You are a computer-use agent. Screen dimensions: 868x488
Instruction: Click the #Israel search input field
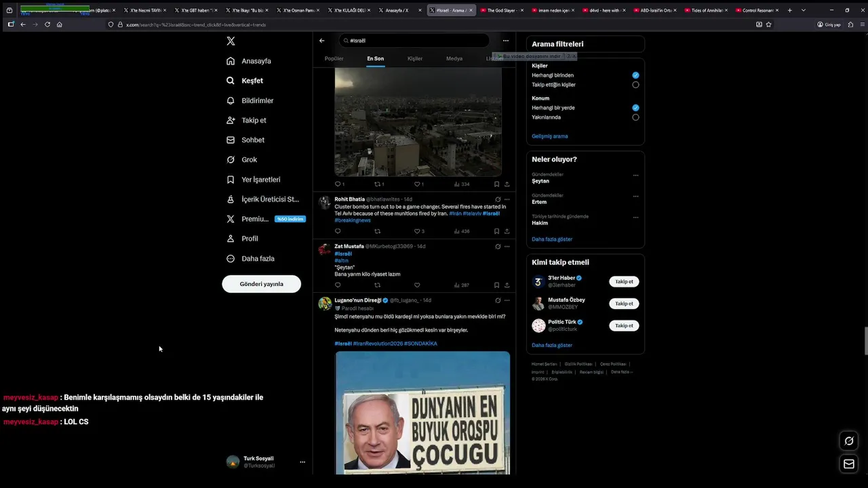(x=414, y=41)
